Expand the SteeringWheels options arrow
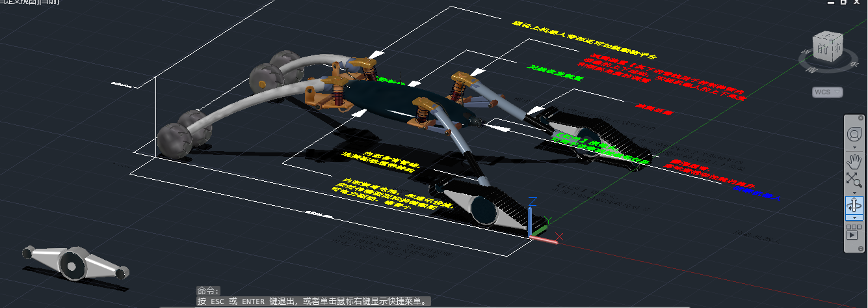Viewport: 868px width, 308px height. (854, 148)
